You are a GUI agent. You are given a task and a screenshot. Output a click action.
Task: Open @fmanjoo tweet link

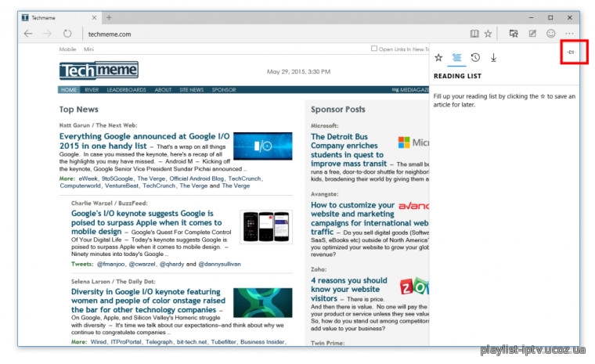pos(111,264)
